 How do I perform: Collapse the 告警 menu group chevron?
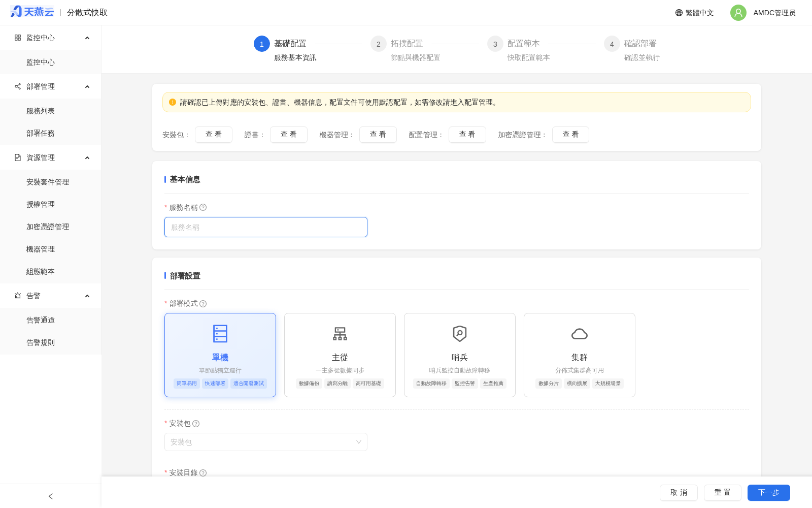tap(87, 296)
